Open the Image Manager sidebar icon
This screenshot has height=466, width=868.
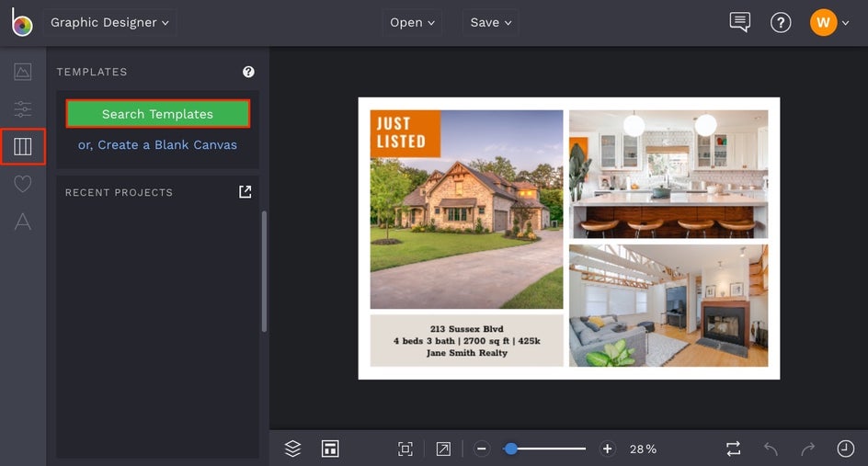[23, 72]
